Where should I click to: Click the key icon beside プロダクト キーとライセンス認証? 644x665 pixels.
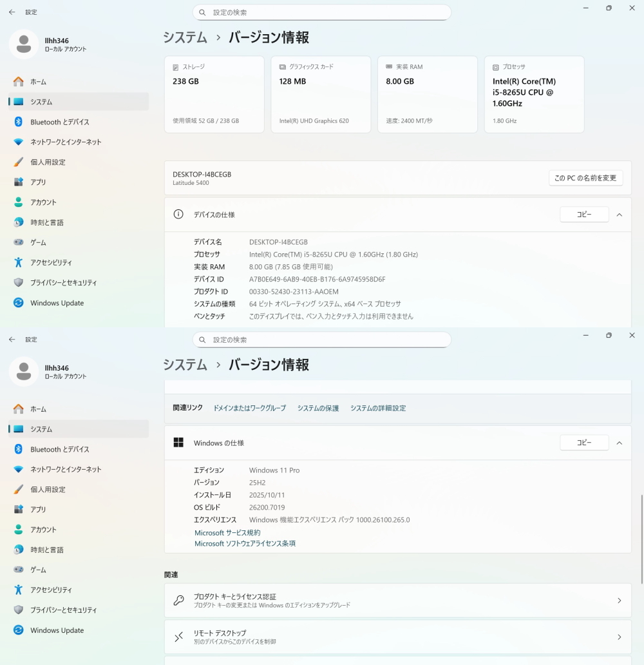[x=179, y=601]
